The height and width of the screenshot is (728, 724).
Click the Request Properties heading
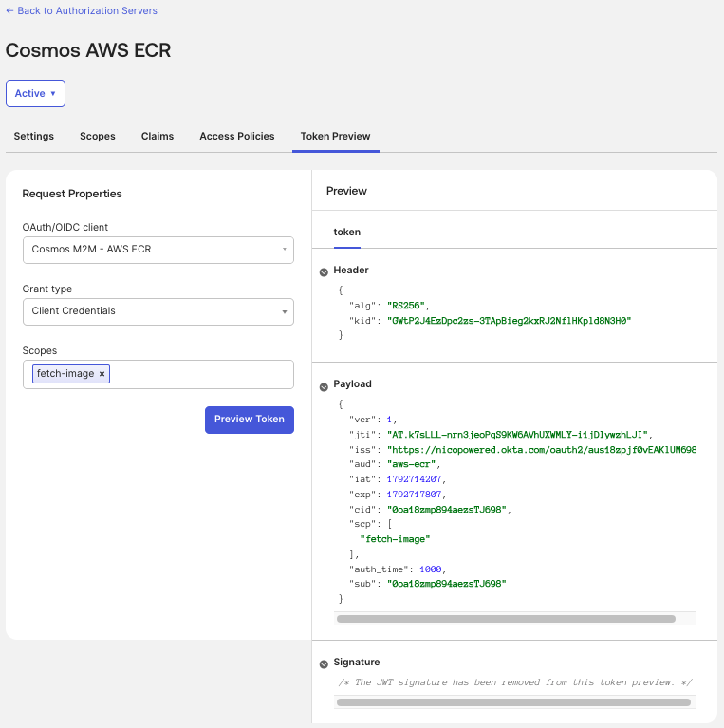click(x=72, y=194)
